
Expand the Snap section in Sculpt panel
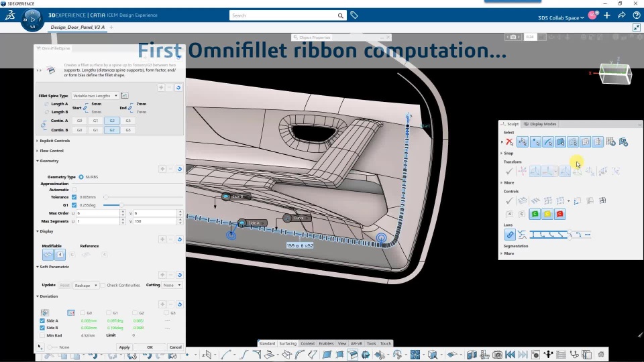tap(507, 153)
